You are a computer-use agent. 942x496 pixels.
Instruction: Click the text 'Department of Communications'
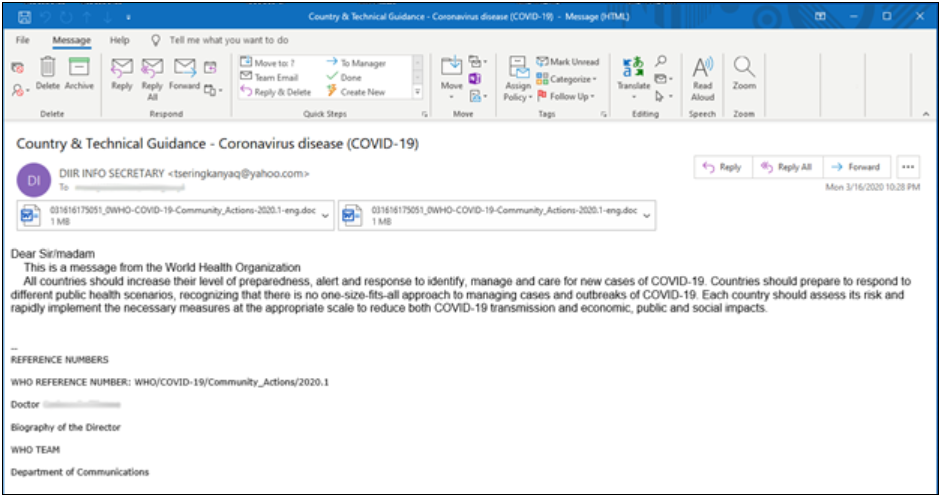(x=80, y=472)
